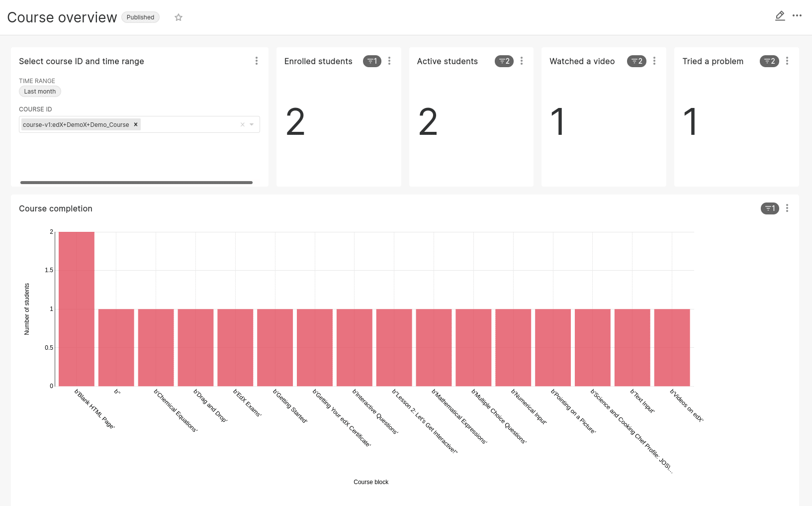Screen dimensions: 812x506
Task: Favorite the dashboard using the star icon
Action: pyautogui.click(x=178, y=17)
